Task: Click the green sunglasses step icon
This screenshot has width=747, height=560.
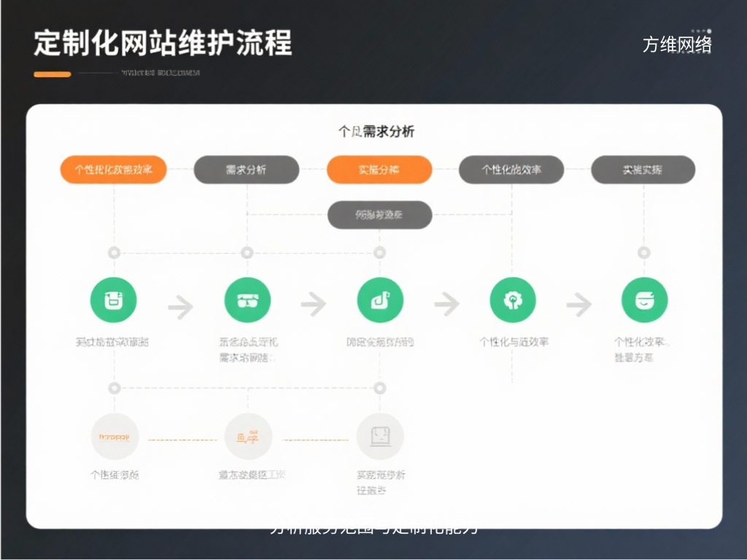Action: point(247,299)
